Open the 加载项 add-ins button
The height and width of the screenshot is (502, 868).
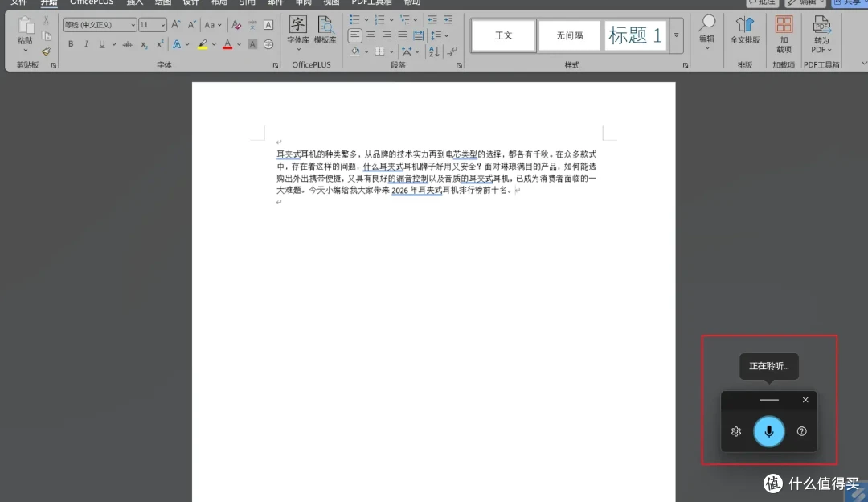[784, 35]
